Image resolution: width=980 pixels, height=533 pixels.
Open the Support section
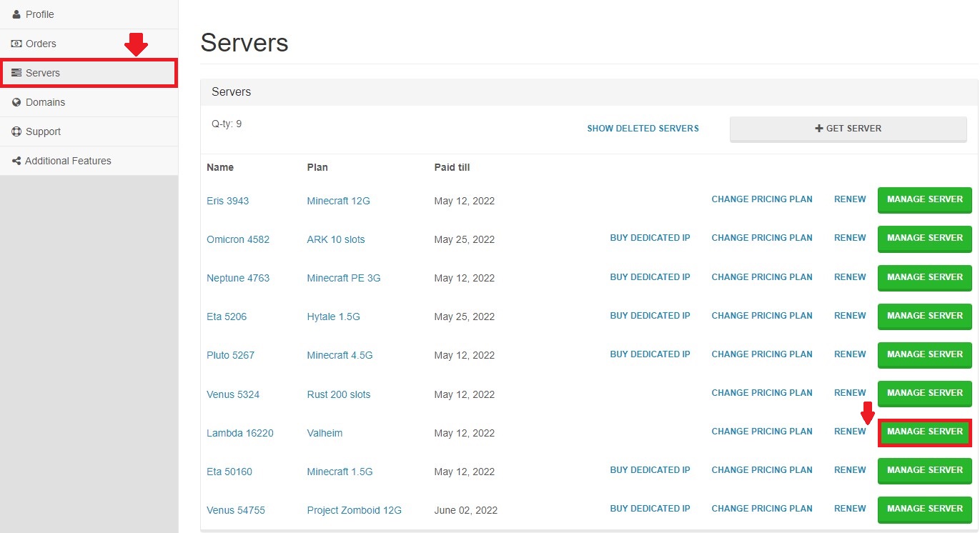click(x=43, y=131)
